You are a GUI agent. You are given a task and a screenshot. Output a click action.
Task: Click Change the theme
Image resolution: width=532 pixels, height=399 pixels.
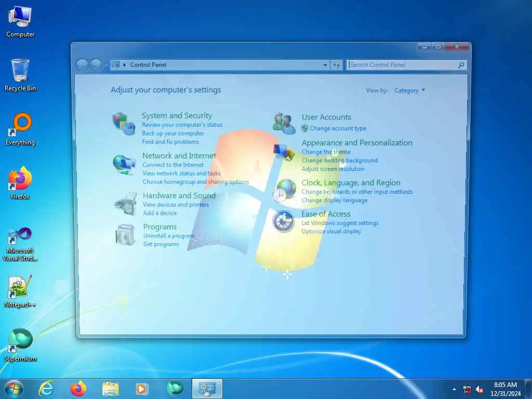click(326, 152)
